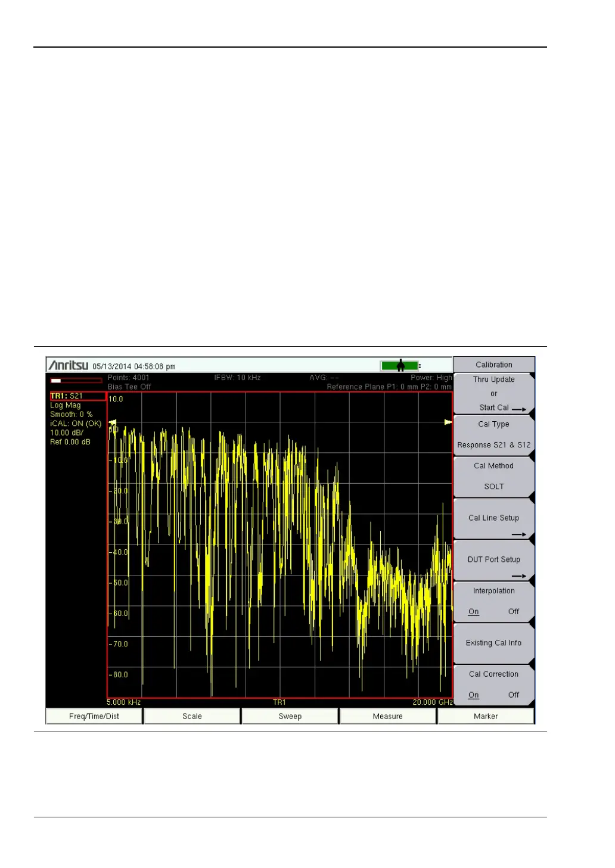615x868 pixels.
Task: Open the Cal Method SOLT selector
Action: [x=493, y=477]
